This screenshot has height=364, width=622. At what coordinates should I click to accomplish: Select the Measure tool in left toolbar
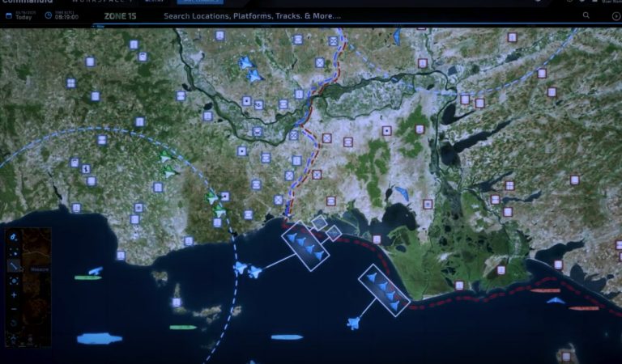point(15,265)
